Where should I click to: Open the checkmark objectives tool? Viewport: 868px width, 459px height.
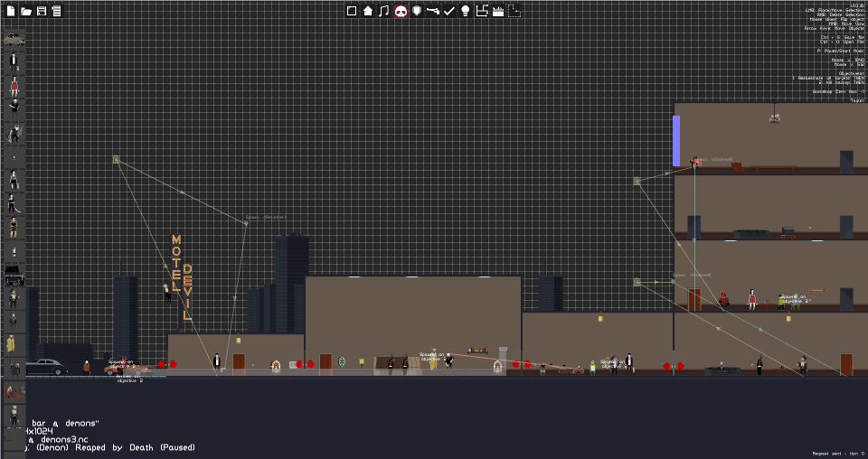(449, 11)
